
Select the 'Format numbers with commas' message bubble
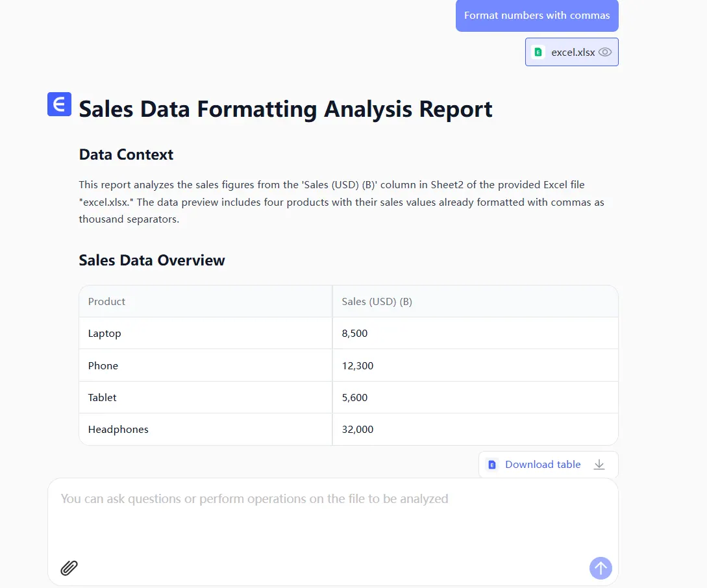coord(537,16)
